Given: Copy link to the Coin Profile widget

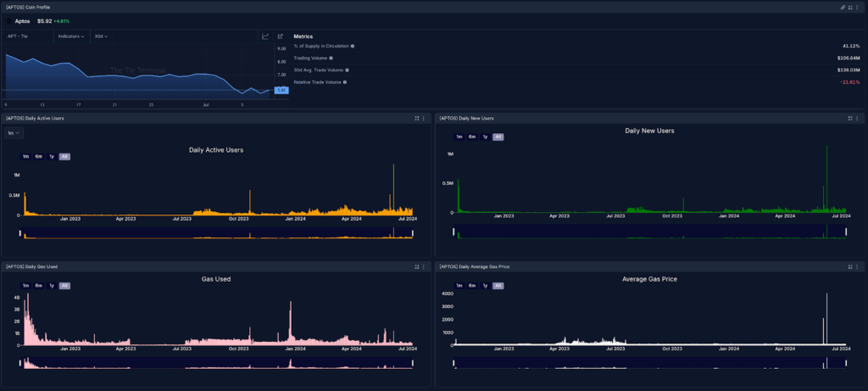Looking at the screenshot, I should pos(843,7).
